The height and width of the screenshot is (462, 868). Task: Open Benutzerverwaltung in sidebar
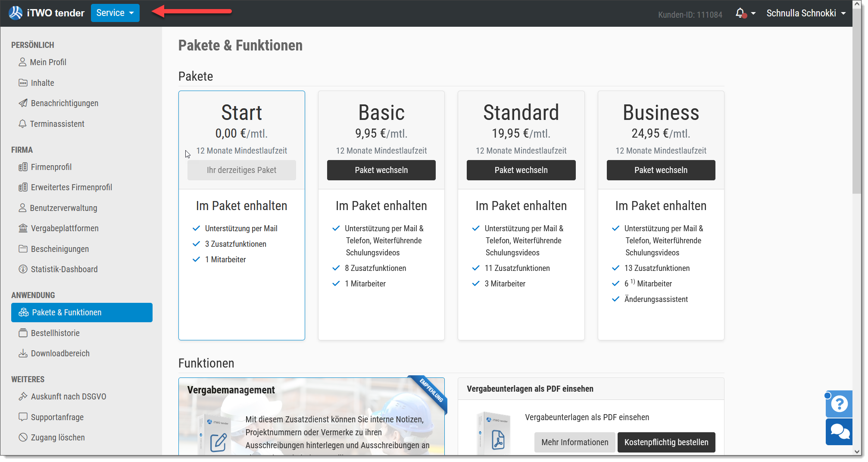click(x=63, y=208)
